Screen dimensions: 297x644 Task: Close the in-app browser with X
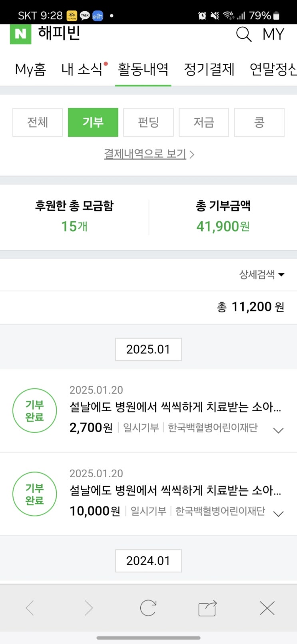(267, 608)
